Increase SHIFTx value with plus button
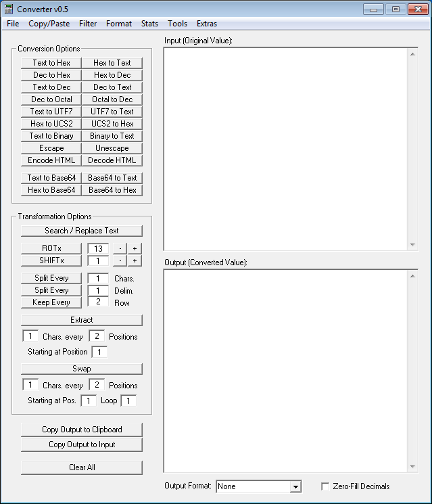The width and height of the screenshot is (432, 504). point(135,260)
